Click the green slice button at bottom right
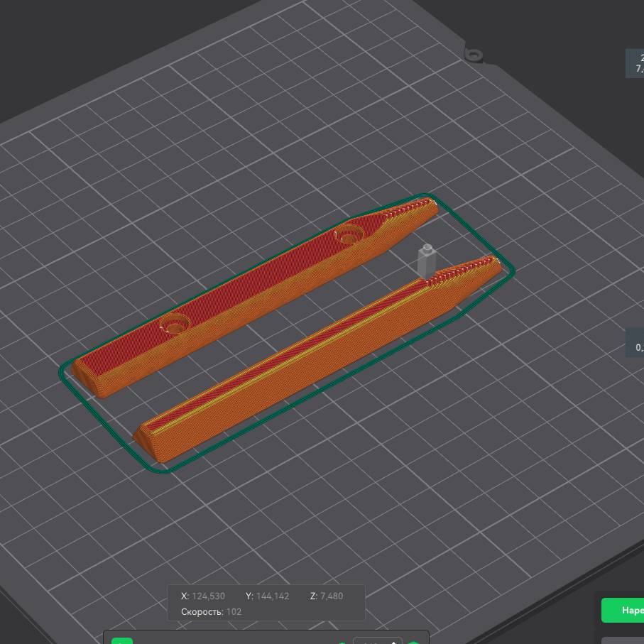The image size is (644, 644). click(623, 610)
